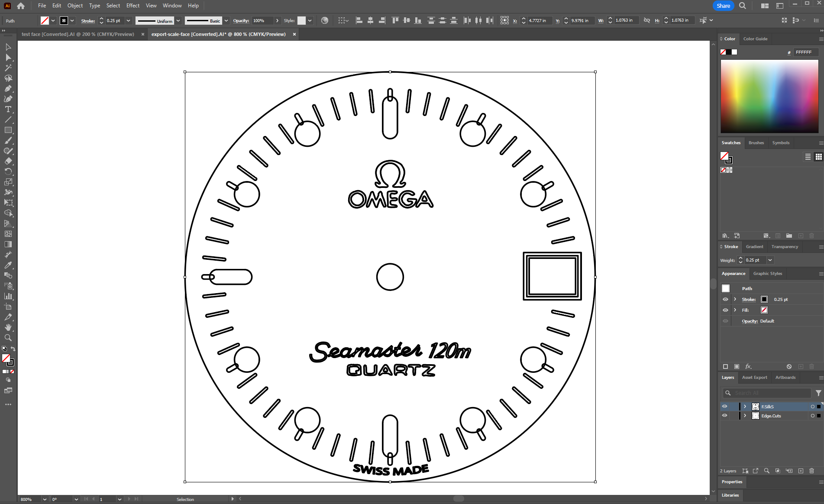Viewport: 824px width, 504px height.
Task: Choose the Artboard tool
Action: pos(8,307)
